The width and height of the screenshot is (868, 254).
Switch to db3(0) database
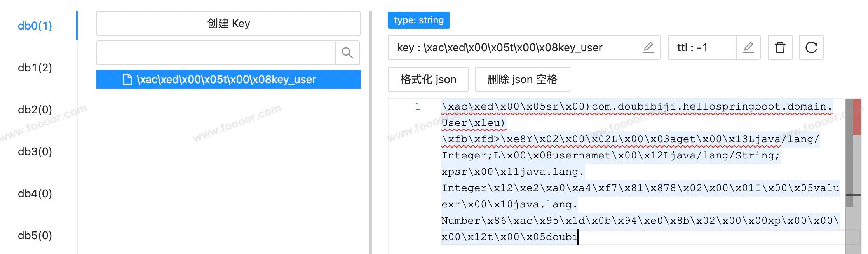[x=35, y=151]
